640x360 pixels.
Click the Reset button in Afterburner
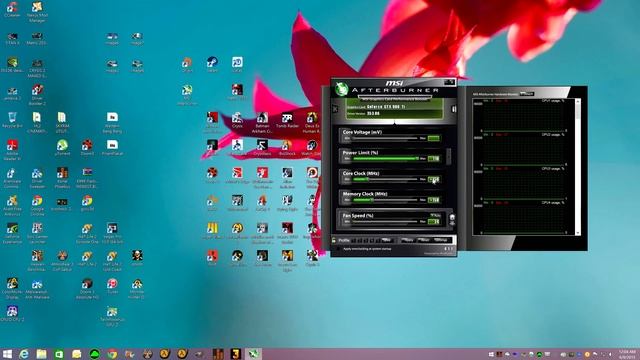424,240
